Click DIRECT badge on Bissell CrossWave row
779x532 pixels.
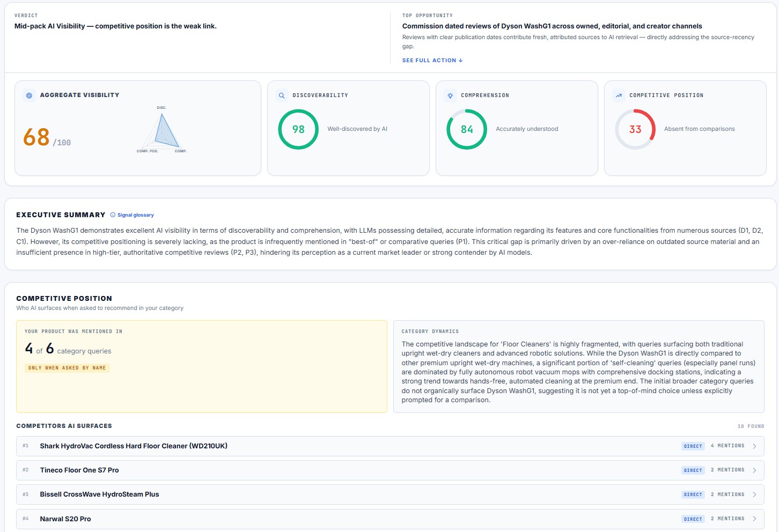point(693,494)
